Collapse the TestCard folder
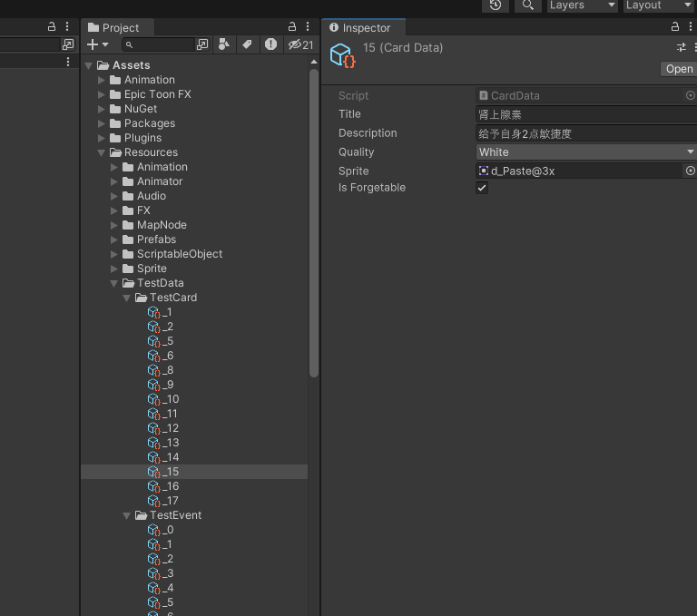Screen dimensions: 697x616 pyautogui.click(x=128, y=298)
